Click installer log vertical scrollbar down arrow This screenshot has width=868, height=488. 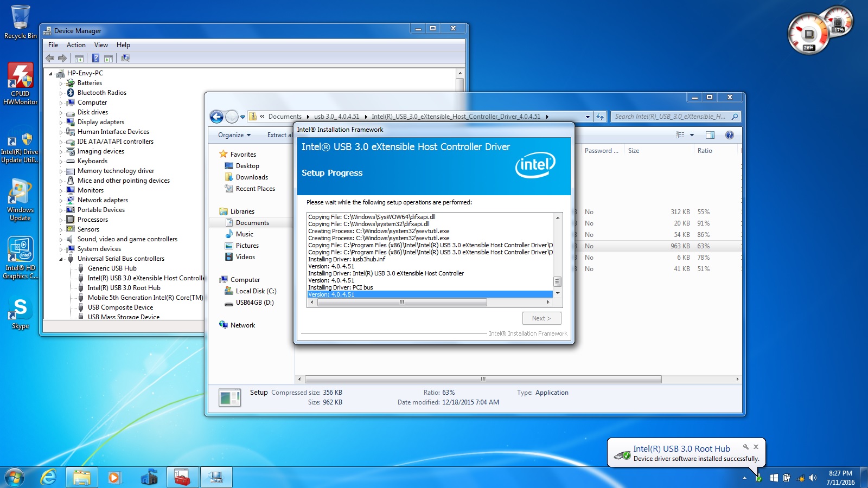557,293
